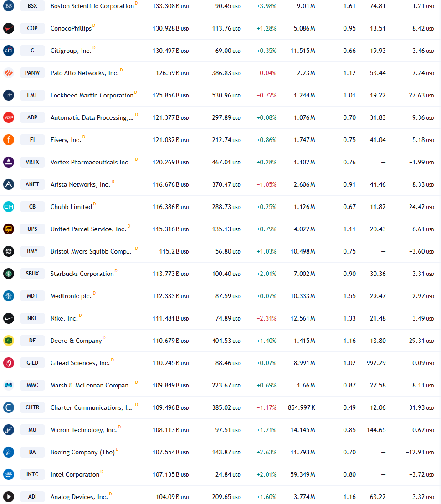Screen dimensions: 441x504
Task: Click the ADP red logo icon
Action: (9, 117)
